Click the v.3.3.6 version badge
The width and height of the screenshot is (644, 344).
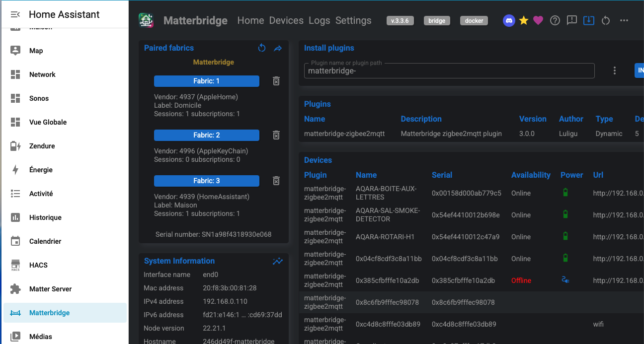pos(400,21)
